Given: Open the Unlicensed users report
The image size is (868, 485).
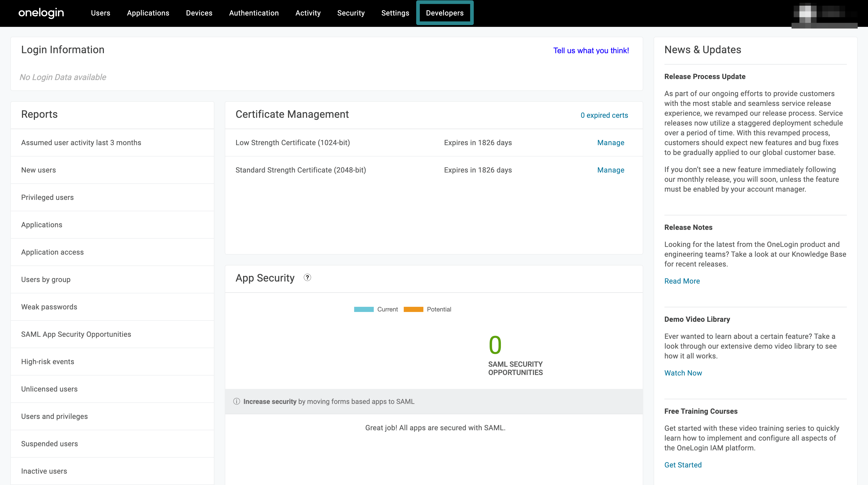Looking at the screenshot, I should [x=112, y=389].
